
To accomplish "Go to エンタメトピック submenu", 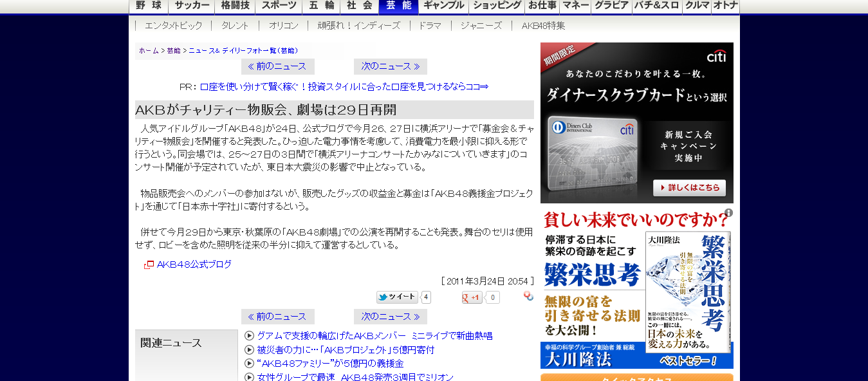I will 174,26.
